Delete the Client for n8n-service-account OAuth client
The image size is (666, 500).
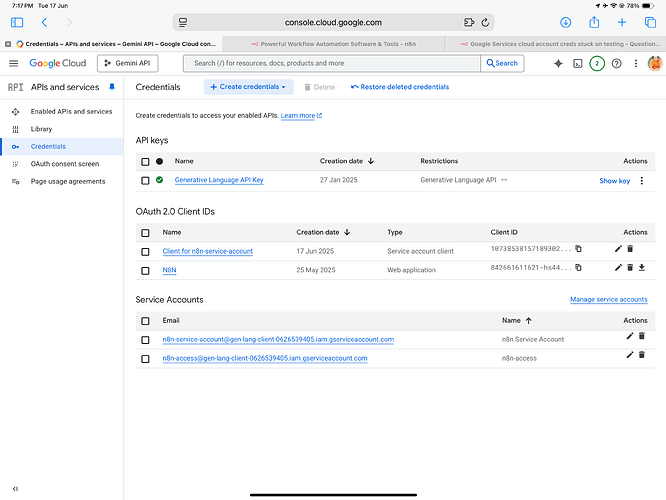(630, 249)
